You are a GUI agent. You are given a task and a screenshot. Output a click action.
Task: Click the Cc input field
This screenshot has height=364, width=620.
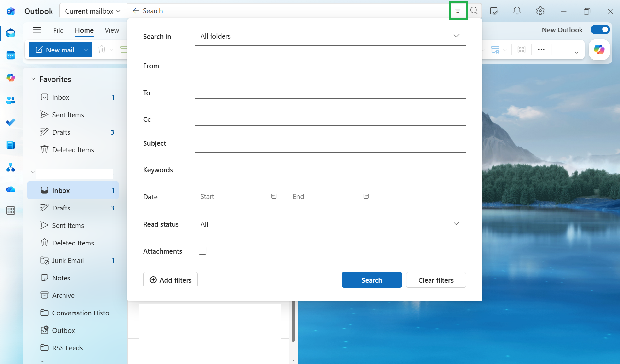(x=330, y=119)
